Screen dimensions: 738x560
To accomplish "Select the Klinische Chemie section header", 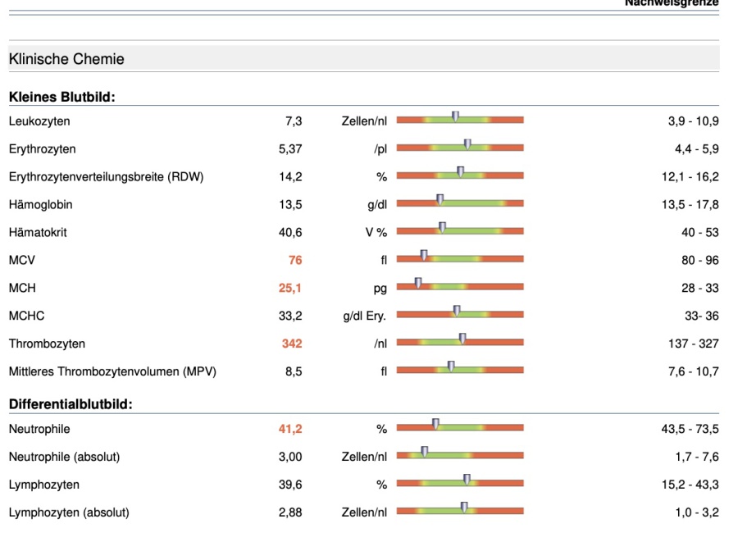I will [66, 59].
